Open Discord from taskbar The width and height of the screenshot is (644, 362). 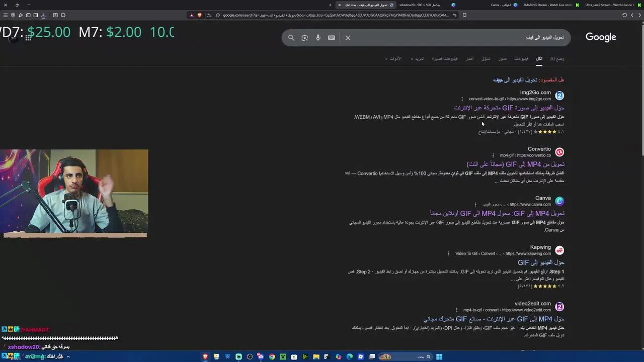(x=261, y=357)
